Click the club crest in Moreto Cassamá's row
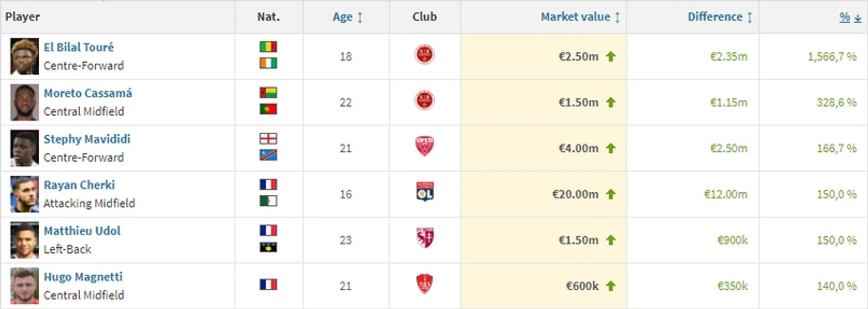 [x=424, y=101]
